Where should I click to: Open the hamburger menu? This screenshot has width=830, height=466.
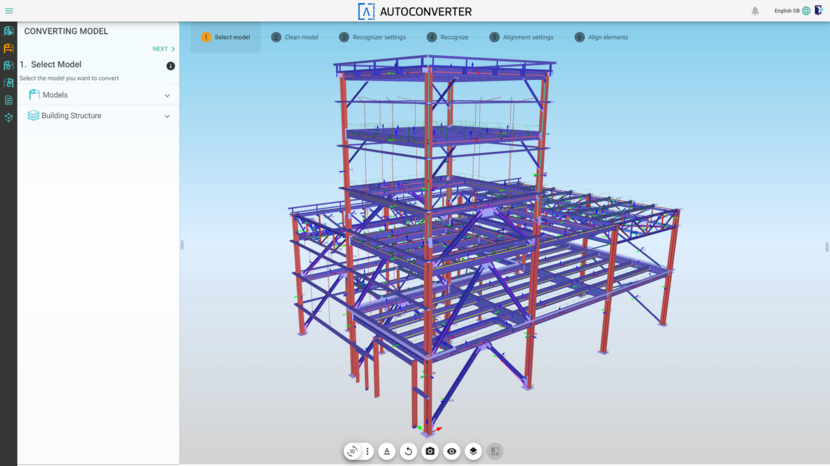(9, 11)
